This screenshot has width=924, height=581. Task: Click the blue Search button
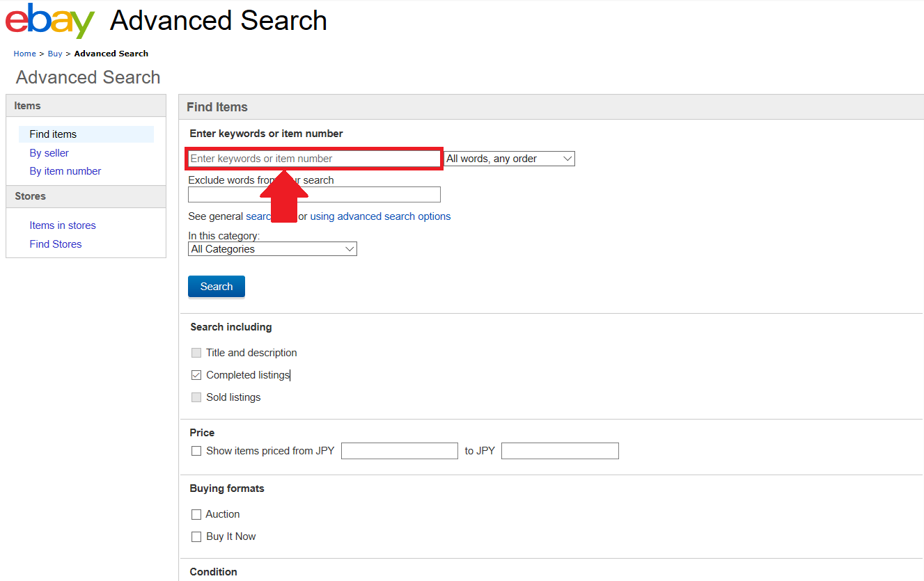tap(217, 287)
